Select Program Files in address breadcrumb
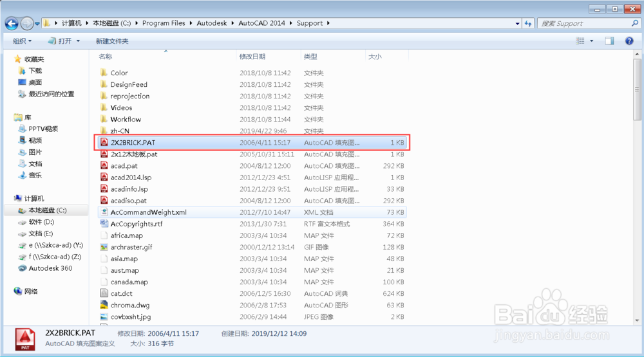The height and width of the screenshot is (357, 644). click(x=164, y=23)
